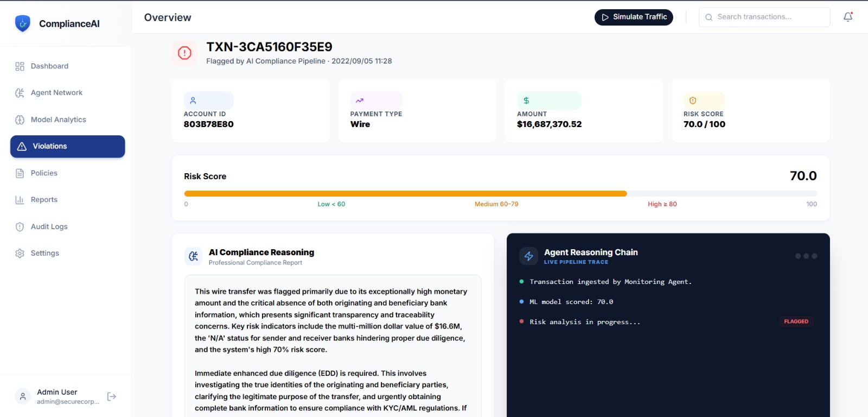Click the Dashboard grid icon
868x417 pixels.
[x=20, y=66]
